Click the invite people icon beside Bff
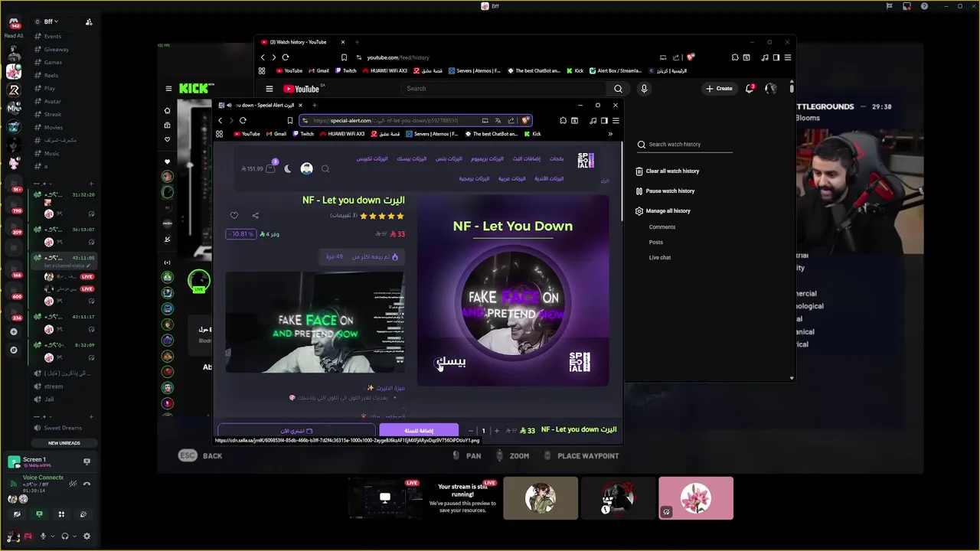The height and width of the screenshot is (551, 980). tap(89, 21)
